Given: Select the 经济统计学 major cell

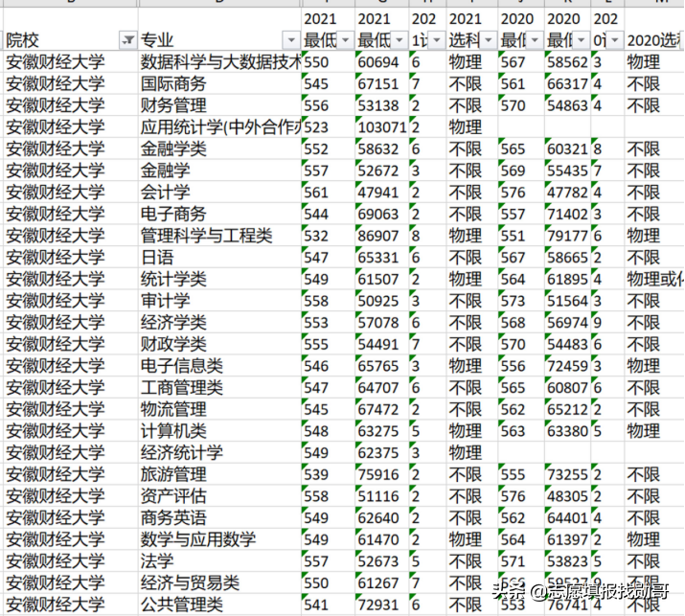Looking at the screenshot, I should [219, 452].
